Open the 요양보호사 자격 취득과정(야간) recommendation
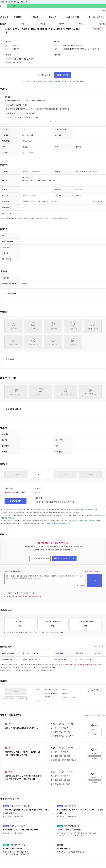The image size is (106, 868). (x=69, y=830)
